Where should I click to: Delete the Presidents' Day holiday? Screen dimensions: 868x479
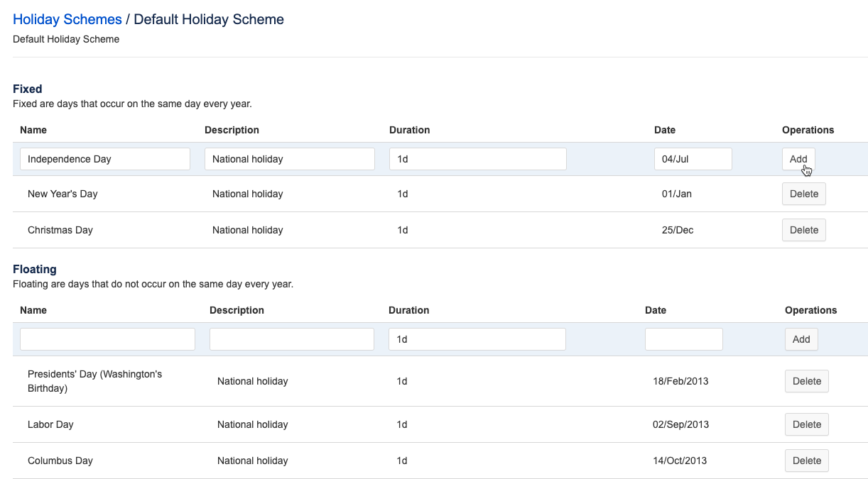[806, 381]
